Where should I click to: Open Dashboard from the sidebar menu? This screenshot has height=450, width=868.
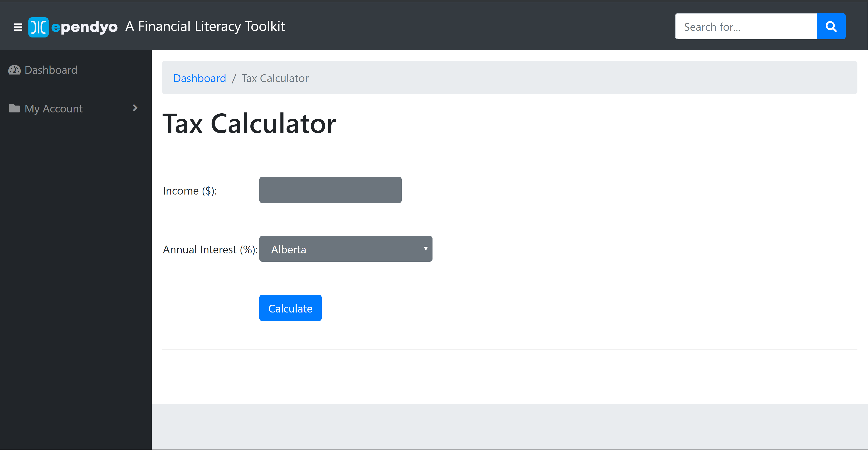(51, 70)
